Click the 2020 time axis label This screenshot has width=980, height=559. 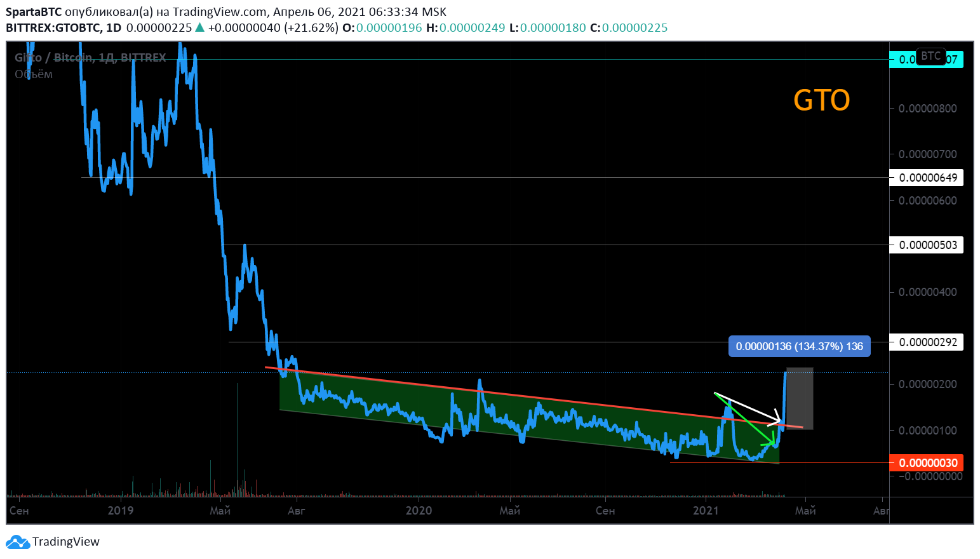(x=419, y=511)
